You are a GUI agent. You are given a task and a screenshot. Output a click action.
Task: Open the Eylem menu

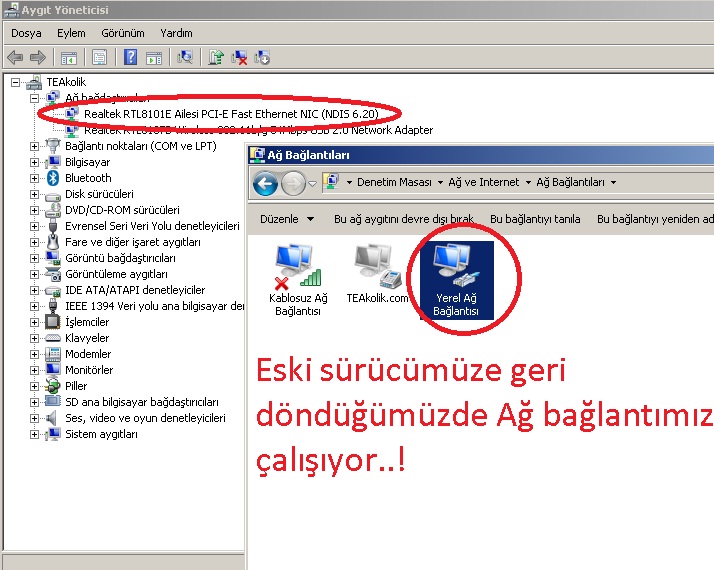(x=71, y=33)
